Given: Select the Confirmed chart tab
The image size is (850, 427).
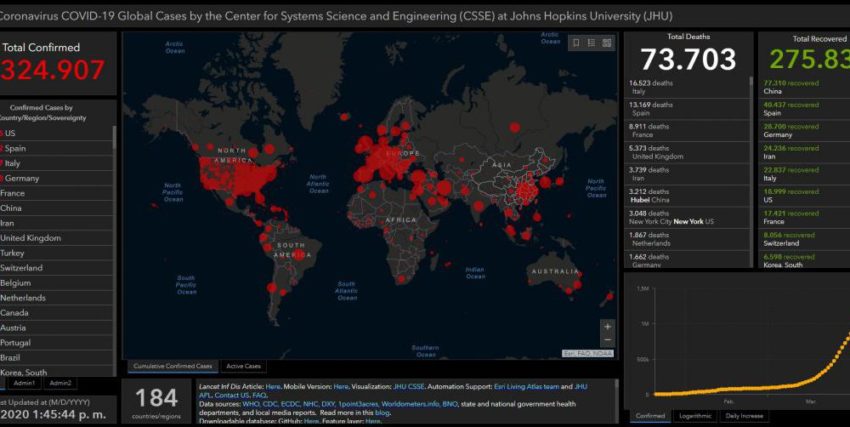Looking at the screenshot, I should tap(650, 415).
